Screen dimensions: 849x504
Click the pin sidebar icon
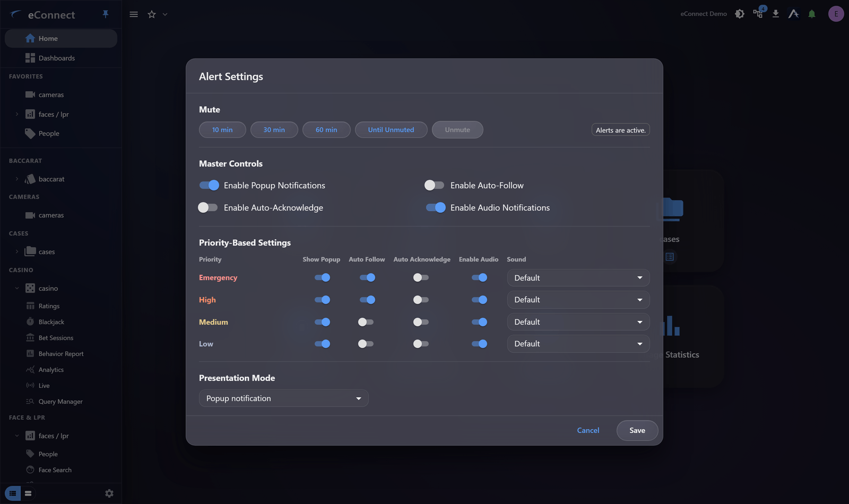click(x=106, y=14)
